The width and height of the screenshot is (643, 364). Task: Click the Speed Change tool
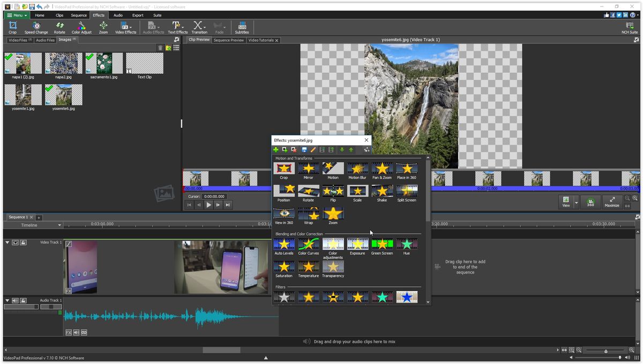point(36,27)
